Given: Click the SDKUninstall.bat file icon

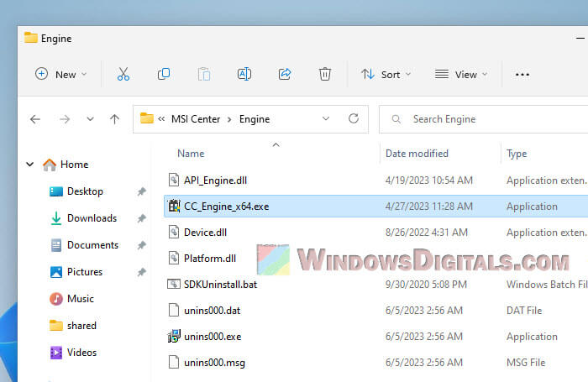Looking at the screenshot, I should click(x=174, y=284).
